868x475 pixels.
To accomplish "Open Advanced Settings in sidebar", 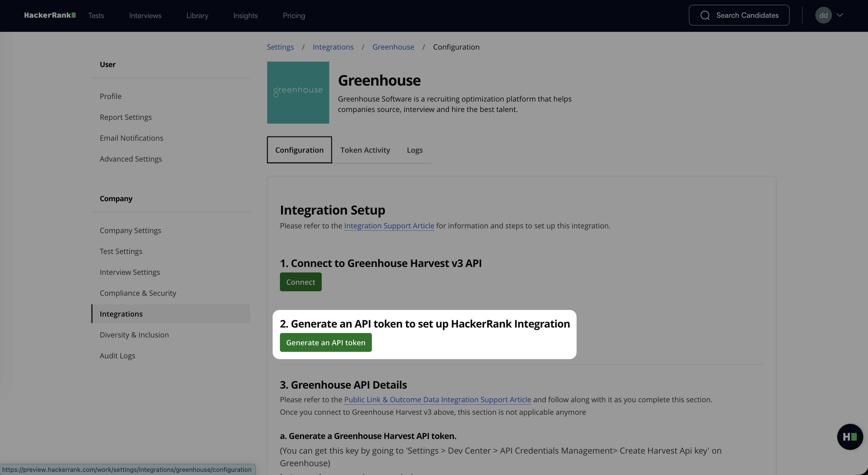I will pyautogui.click(x=131, y=159).
